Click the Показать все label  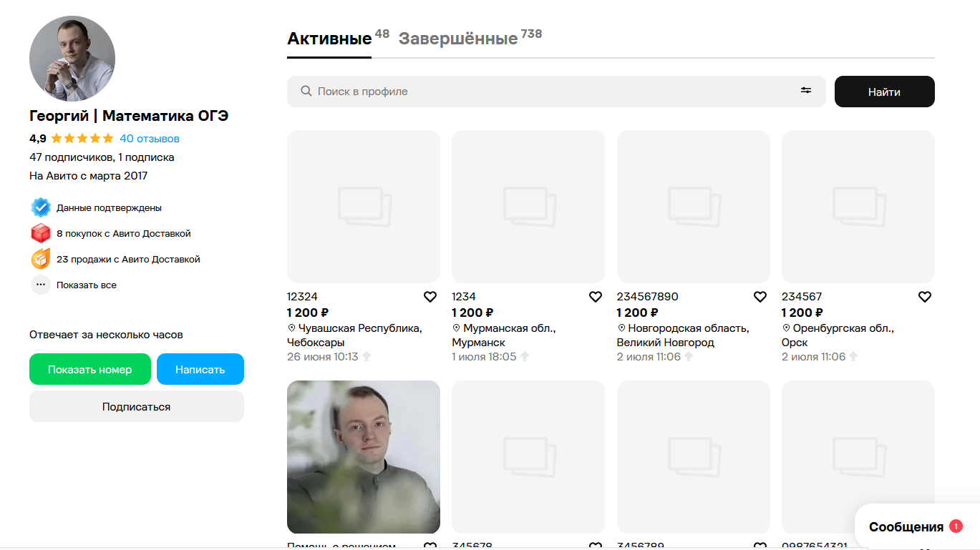pos(87,285)
